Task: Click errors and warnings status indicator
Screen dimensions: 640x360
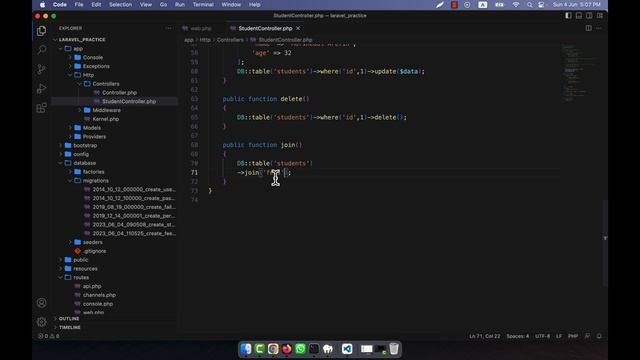Action: [49, 336]
